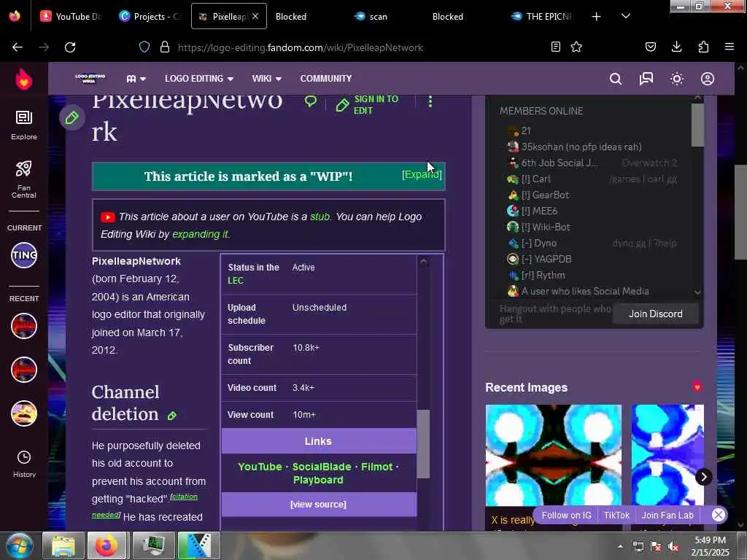Viewport: 747px width, 560px height.
Task: Open the Discuss speech bubbles icon
Action: [x=646, y=79]
